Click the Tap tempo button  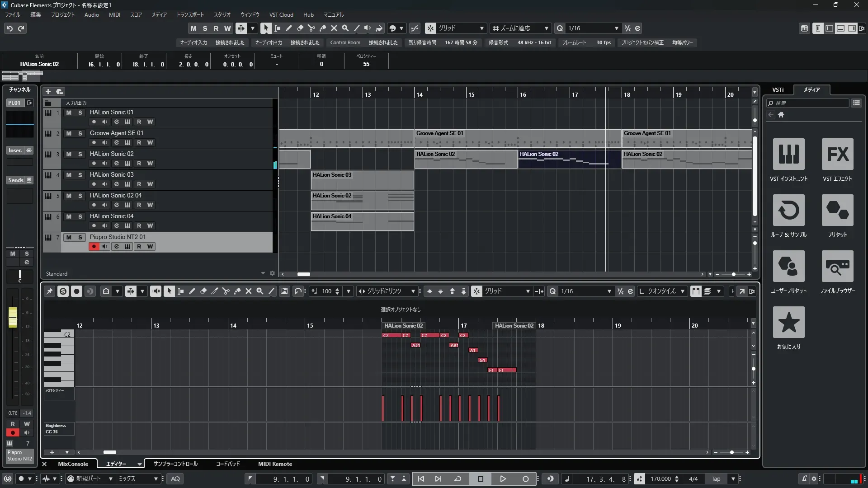[x=716, y=479]
